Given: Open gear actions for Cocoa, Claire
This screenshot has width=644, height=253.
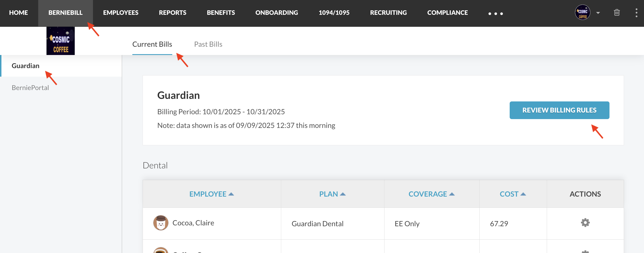Looking at the screenshot, I should pos(585,223).
